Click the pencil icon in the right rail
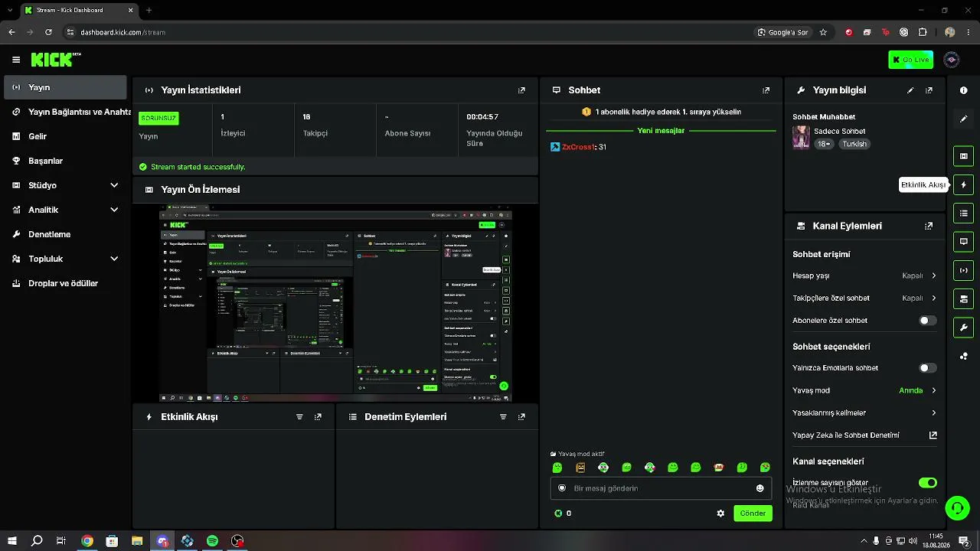 963,119
